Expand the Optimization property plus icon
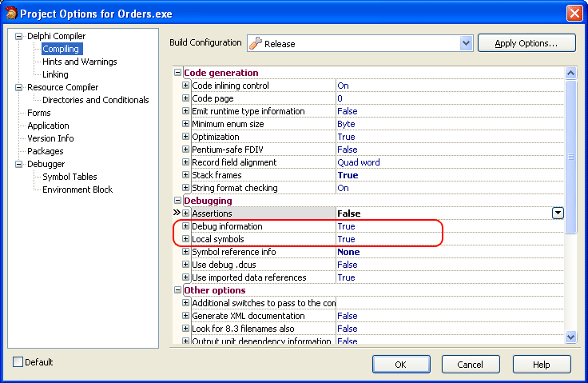 (186, 137)
